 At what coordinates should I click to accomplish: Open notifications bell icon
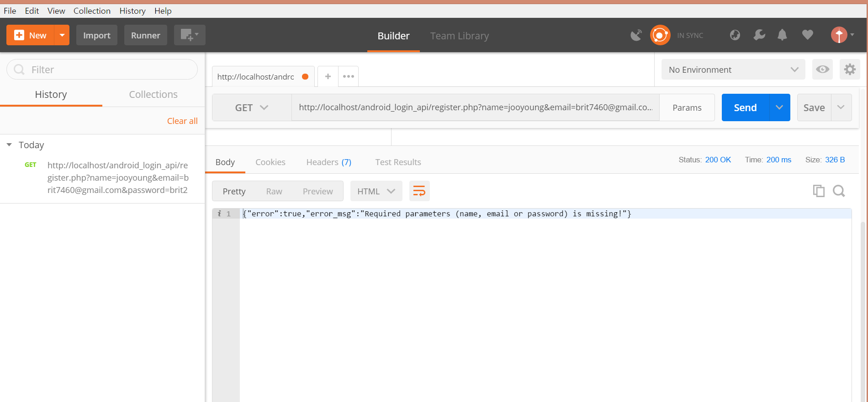[x=782, y=35]
